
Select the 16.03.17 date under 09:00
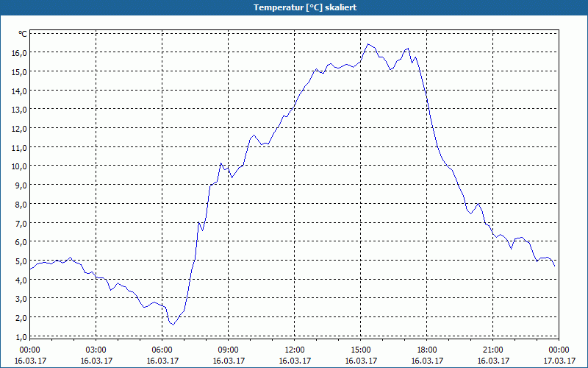(x=229, y=361)
